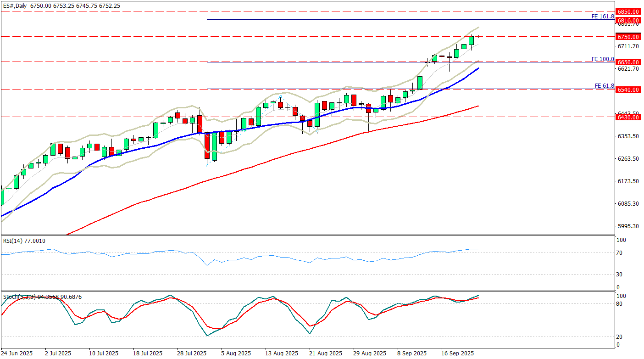
Task: Click the 24 Jun 2025 date marker
Action: tap(16, 353)
